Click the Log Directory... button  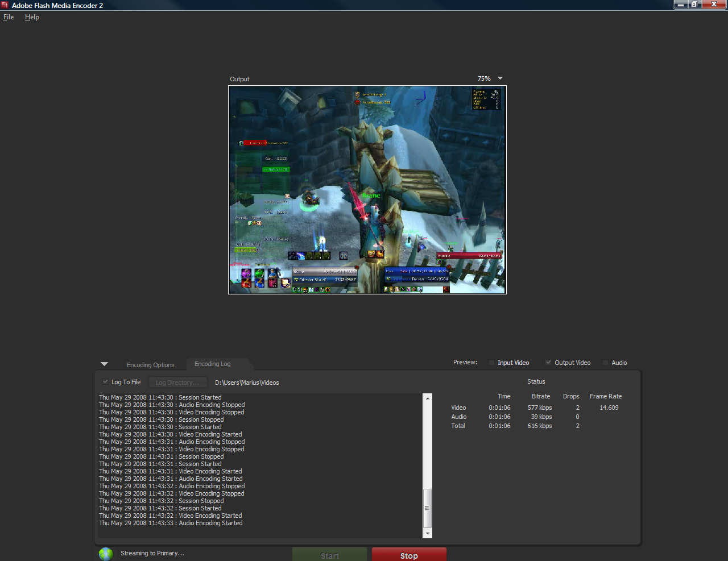177,383
